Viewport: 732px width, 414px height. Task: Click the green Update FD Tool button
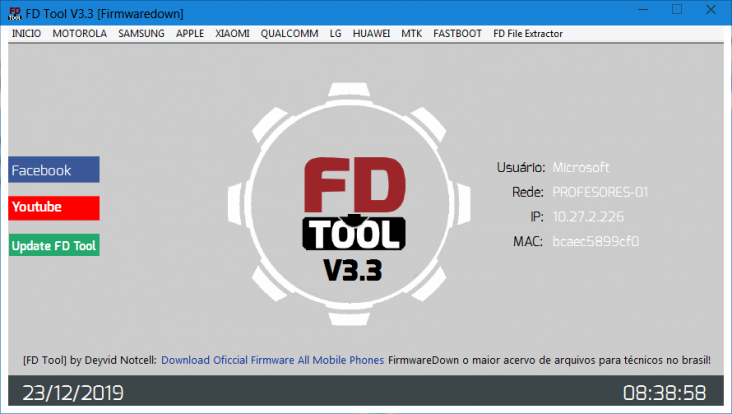click(x=54, y=245)
